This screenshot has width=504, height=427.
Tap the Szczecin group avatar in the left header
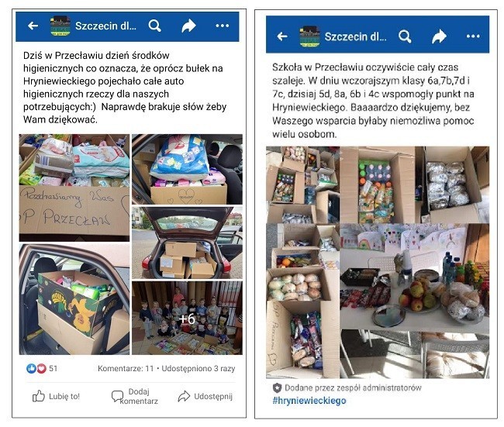pos(60,26)
